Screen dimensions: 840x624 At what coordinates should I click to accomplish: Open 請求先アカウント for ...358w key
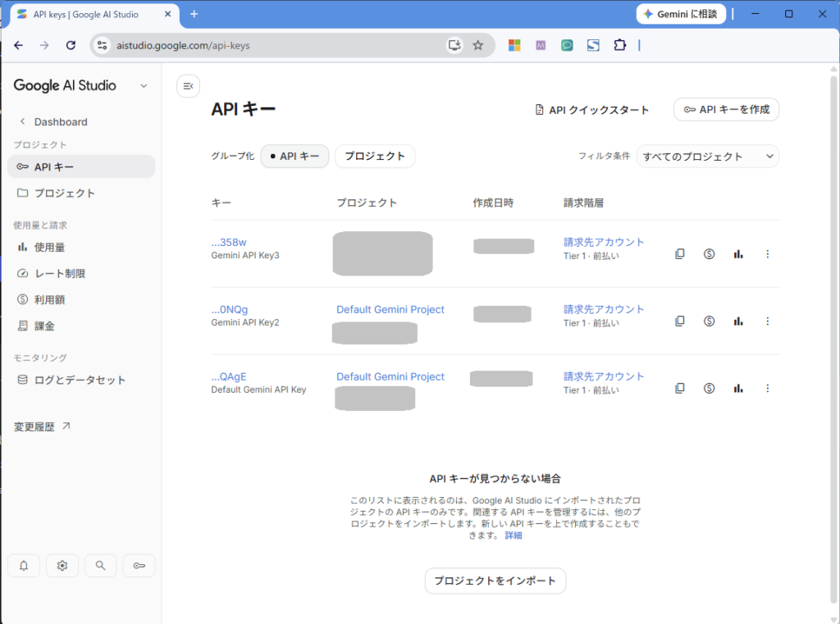click(603, 242)
